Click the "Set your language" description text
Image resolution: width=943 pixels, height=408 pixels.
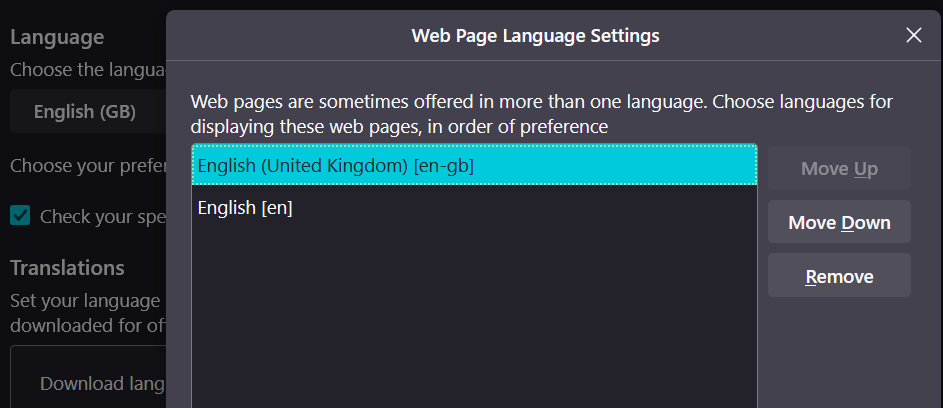pos(85,300)
